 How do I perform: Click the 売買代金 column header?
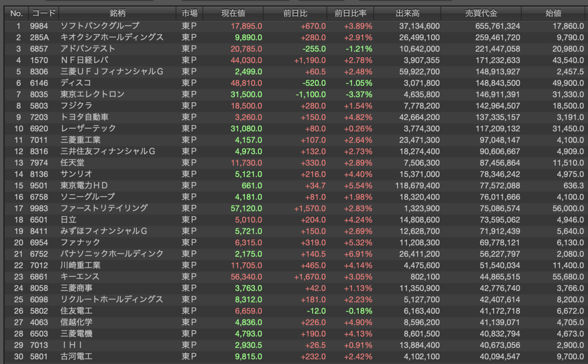(481, 13)
